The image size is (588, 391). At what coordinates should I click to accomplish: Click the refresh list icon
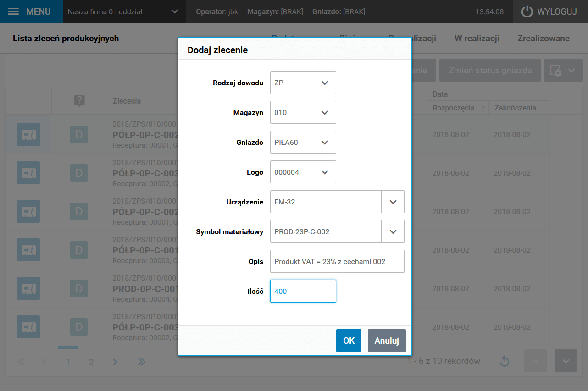coord(505,361)
